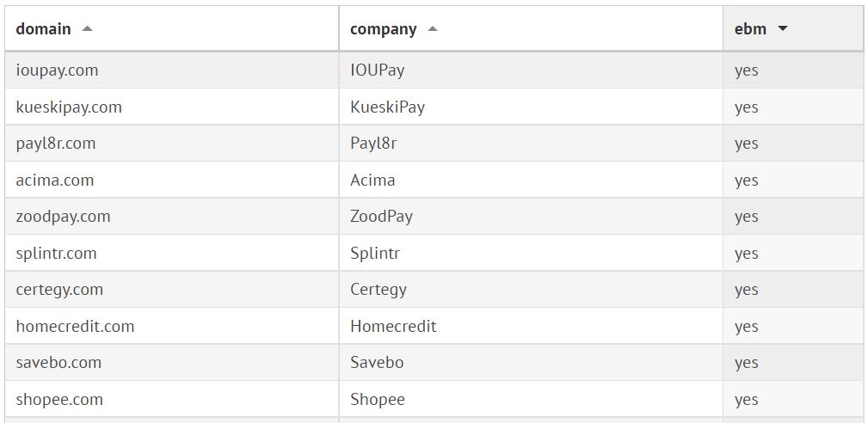The height and width of the screenshot is (423, 868).
Task: Click the payl8r.com domain cell
Action: [55, 144]
